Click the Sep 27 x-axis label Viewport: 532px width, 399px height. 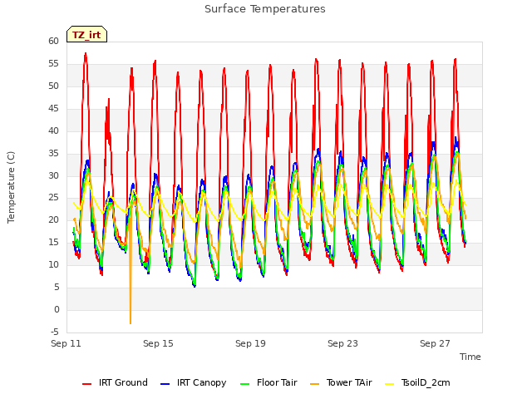coord(435,343)
